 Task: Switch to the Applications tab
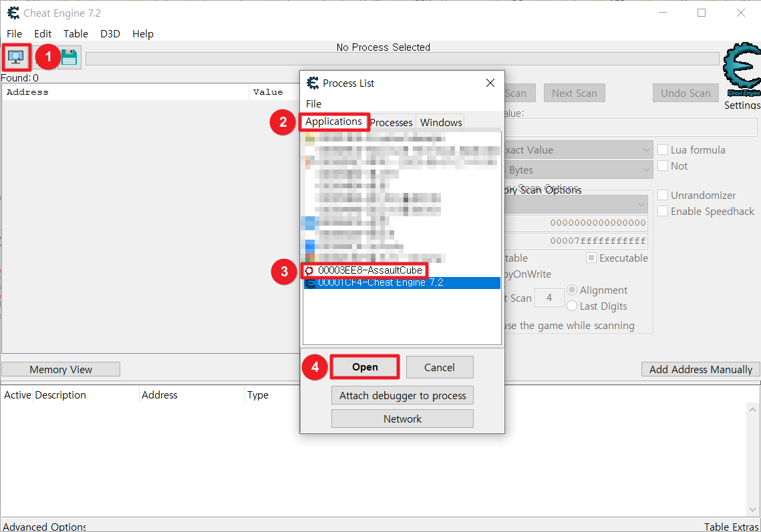coord(333,121)
